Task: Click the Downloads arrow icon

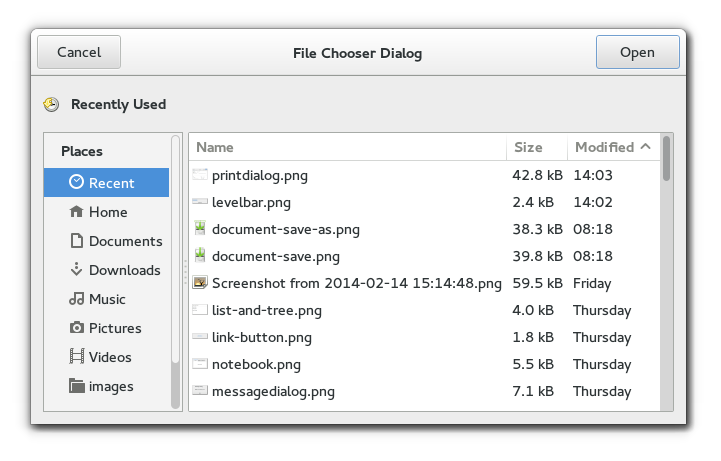Action: click(76, 270)
